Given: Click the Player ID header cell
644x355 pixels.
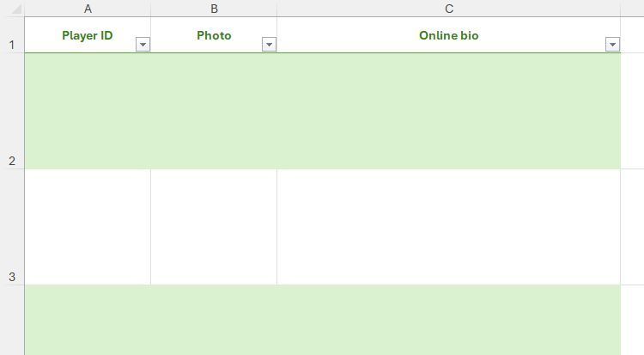Looking at the screenshot, I should [x=88, y=35].
